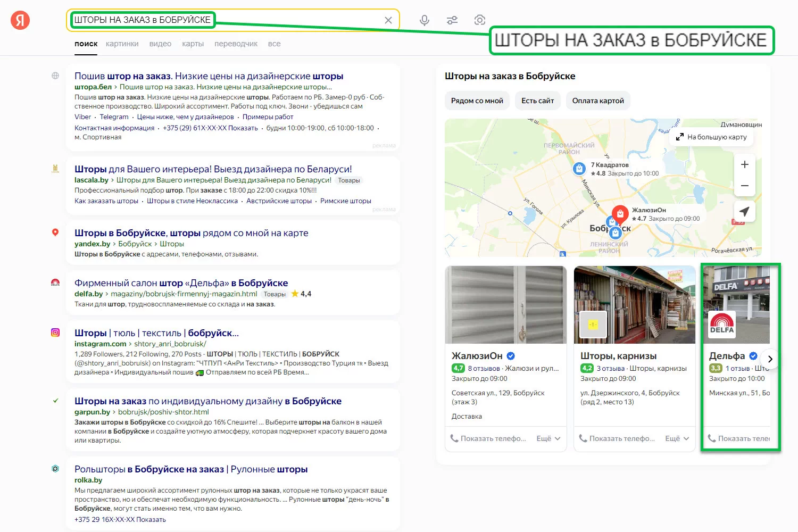798x532 pixels.
Task: Select the red ЖалюзиОн map pin
Action: pyautogui.click(x=620, y=214)
